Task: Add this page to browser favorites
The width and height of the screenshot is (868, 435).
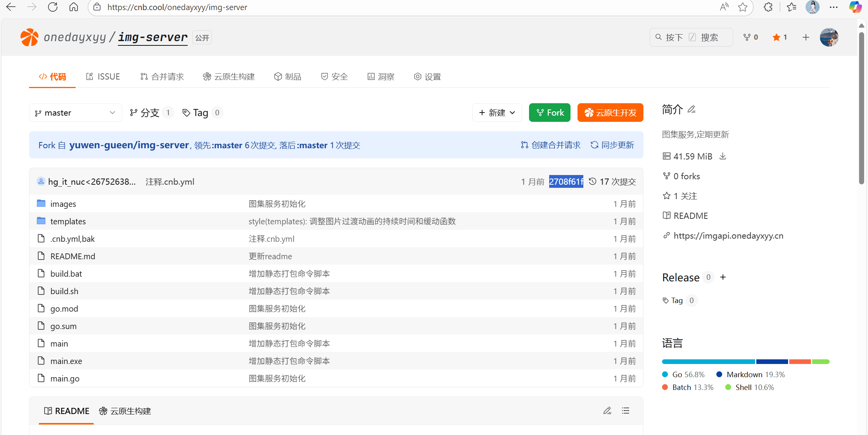Action: click(x=742, y=7)
